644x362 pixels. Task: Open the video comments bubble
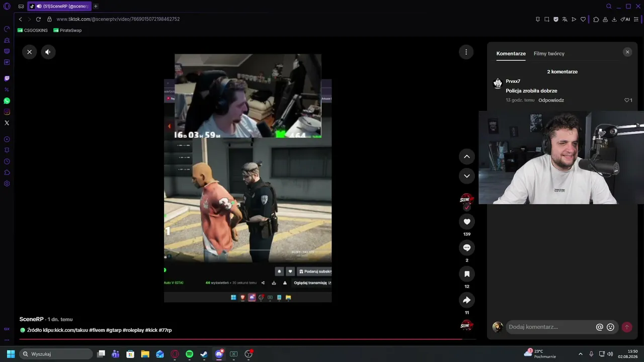tap(467, 248)
